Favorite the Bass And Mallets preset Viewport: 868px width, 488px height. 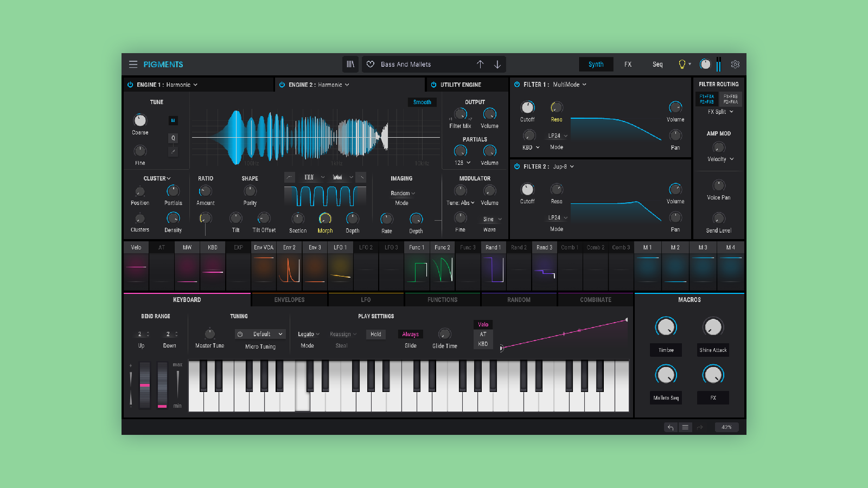[371, 64]
